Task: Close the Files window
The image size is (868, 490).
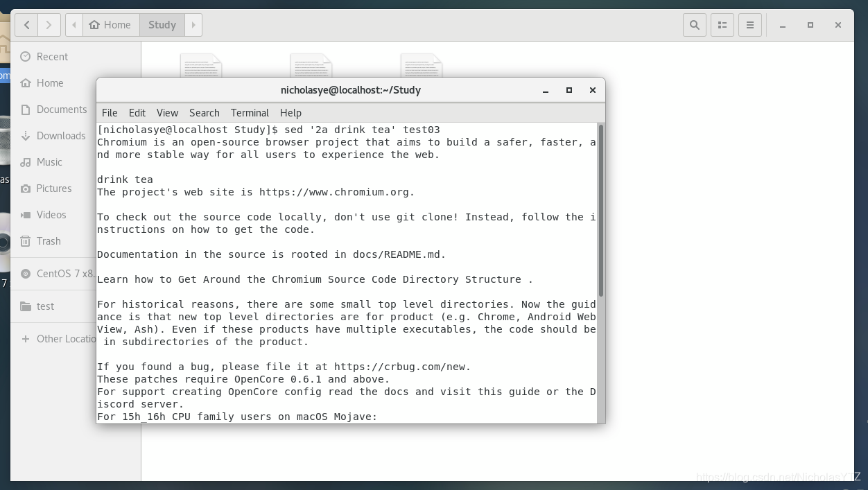Action: [x=838, y=25]
